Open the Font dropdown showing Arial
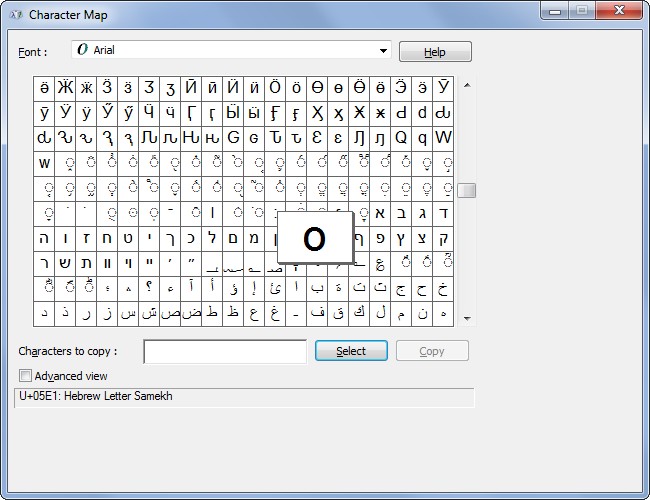The height and width of the screenshot is (500, 650). (231, 50)
